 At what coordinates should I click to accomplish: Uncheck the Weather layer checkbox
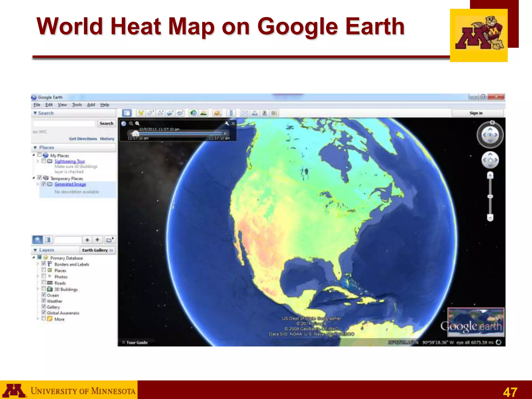pyautogui.click(x=44, y=301)
